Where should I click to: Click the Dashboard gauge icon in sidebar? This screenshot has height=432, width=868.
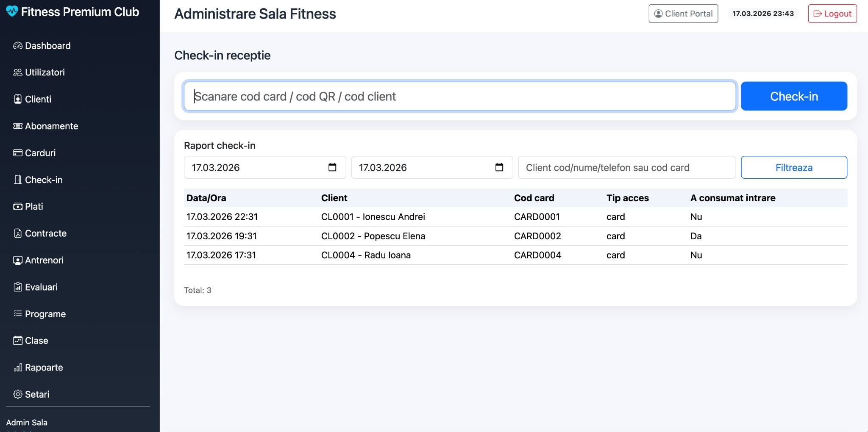coord(18,46)
